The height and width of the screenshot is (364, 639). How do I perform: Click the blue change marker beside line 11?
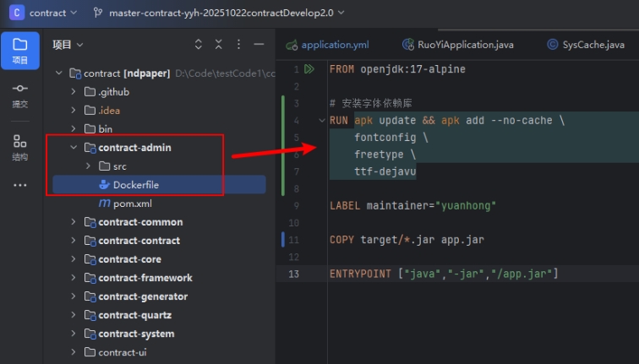pyautogui.click(x=283, y=239)
